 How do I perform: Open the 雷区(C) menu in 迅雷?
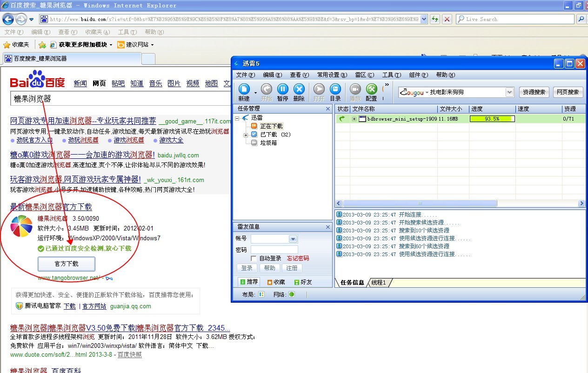pyautogui.click(x=364, y=75)
